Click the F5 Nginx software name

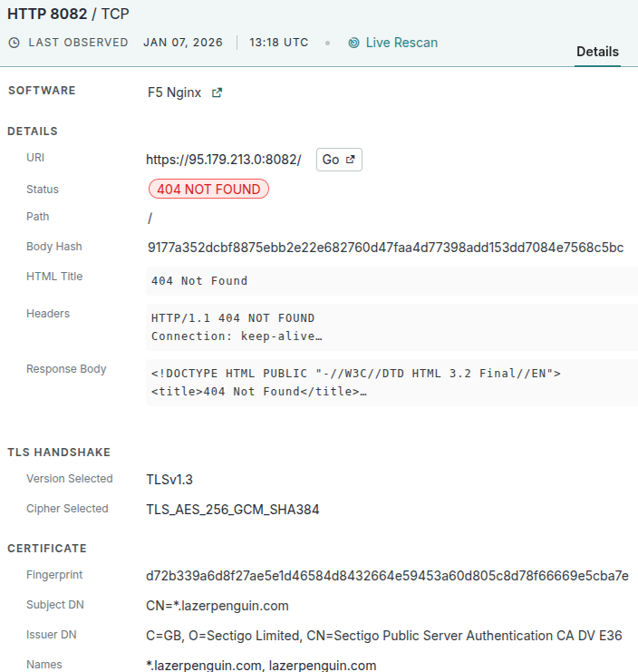click(x=174, y=93)
